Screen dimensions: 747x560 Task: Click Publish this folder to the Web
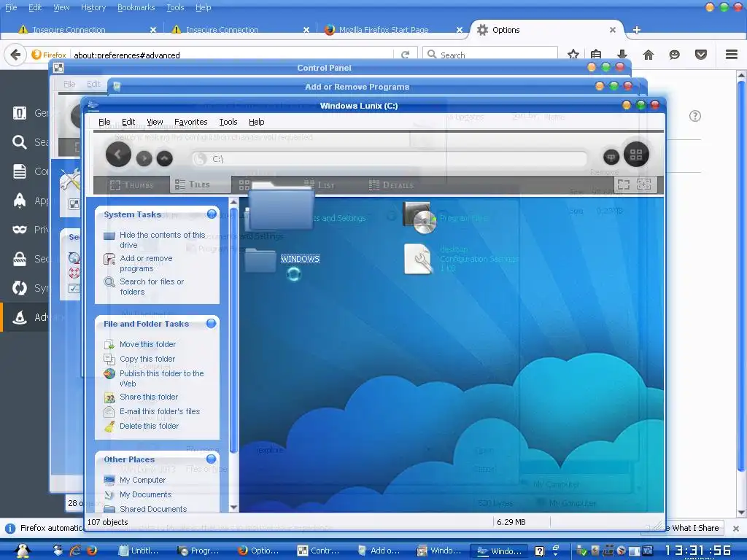click(x=161, y=378)
